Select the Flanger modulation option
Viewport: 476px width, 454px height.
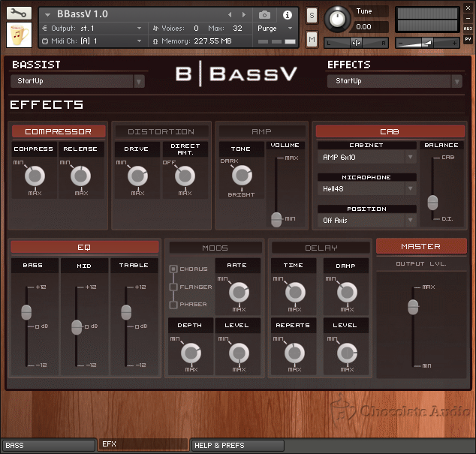[x=173, y=287]
